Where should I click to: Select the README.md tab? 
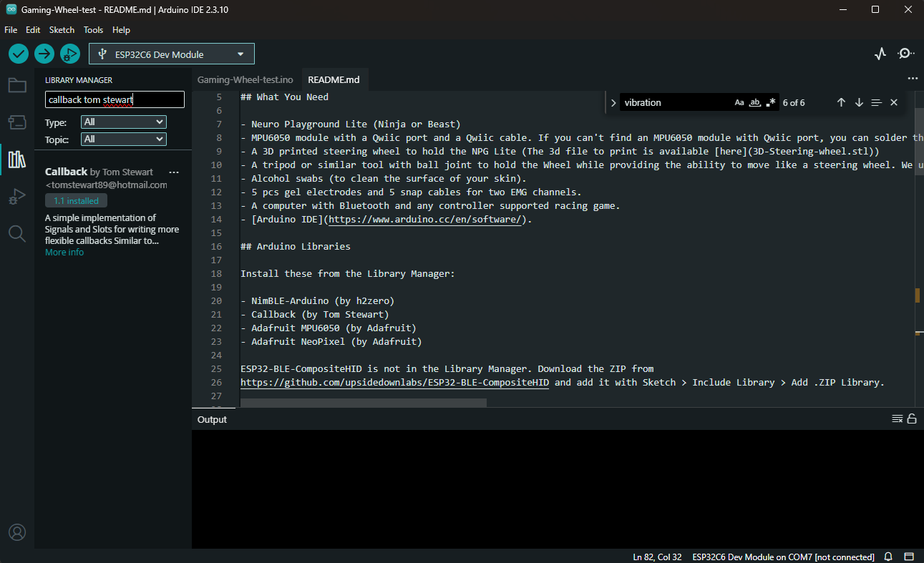[x=334, y=79]
